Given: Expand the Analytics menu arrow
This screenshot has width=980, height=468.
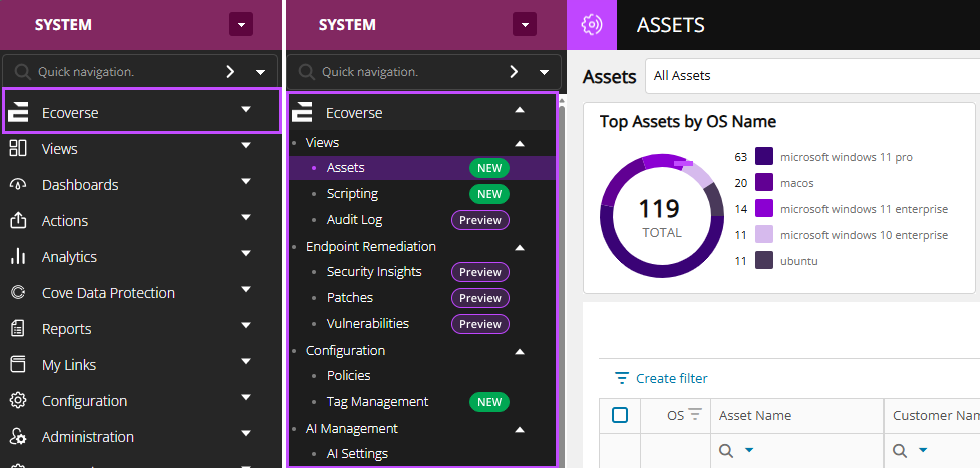Looking at the screenshot, I should click(246, 253).
